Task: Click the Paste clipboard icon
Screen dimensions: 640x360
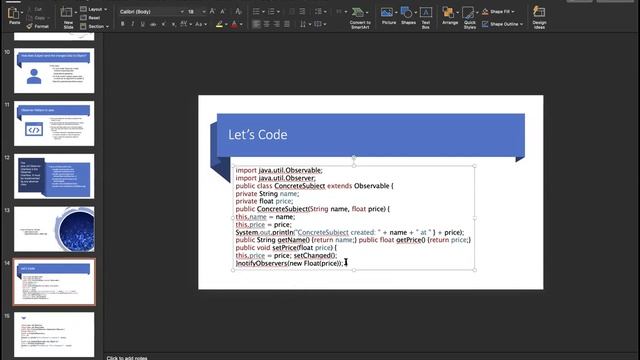Action: pos(13,14)
